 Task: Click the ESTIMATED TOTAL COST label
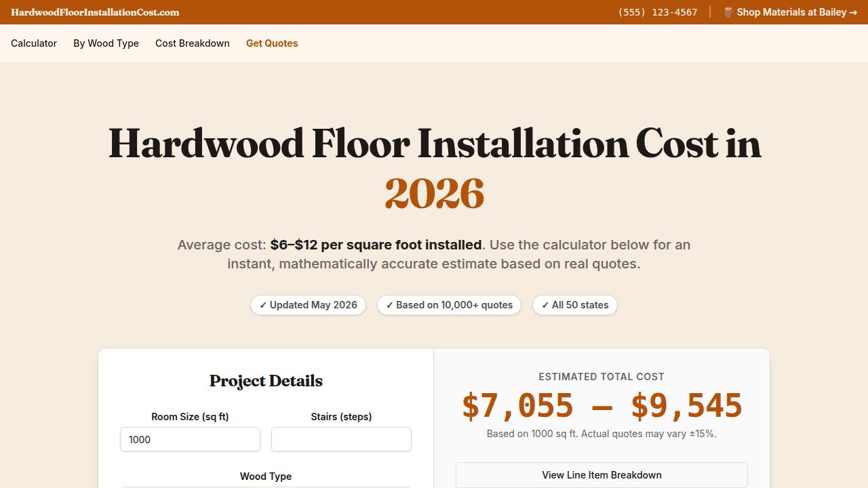601,377
